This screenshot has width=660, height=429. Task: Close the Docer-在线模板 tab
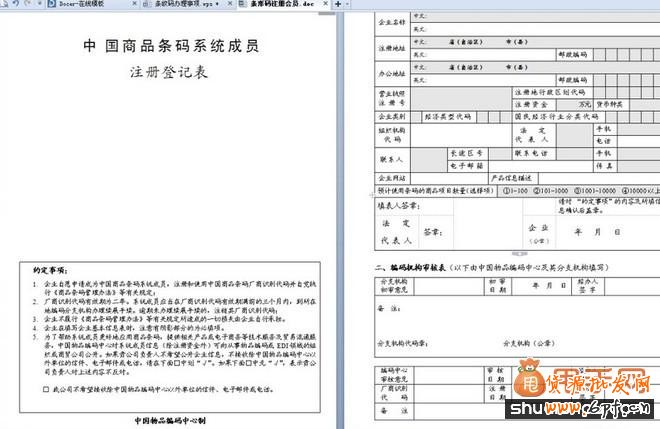pyautogui.click(x=134, y=4)
